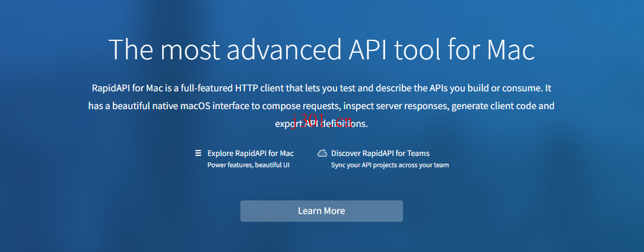The image size is (644, 252).
Task: Click 'Sync your API projects across your team' text
Action: click(390, 165)
